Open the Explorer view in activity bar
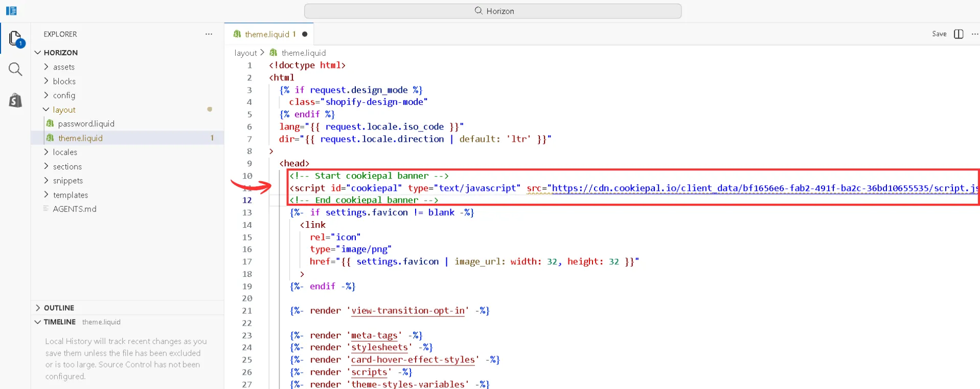980x389 pixels. click(15, 39)
